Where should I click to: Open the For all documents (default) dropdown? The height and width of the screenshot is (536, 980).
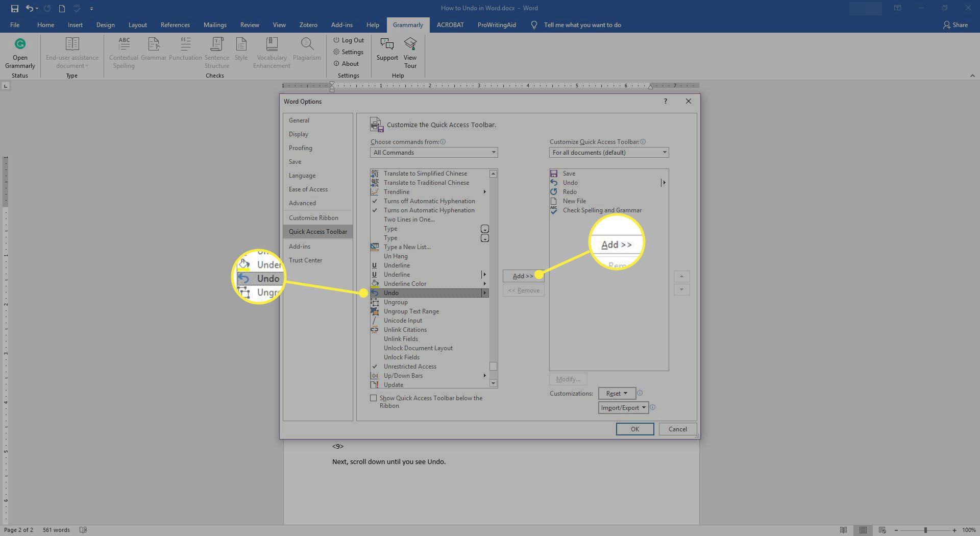pyautogui.click(x=609, y=152)
